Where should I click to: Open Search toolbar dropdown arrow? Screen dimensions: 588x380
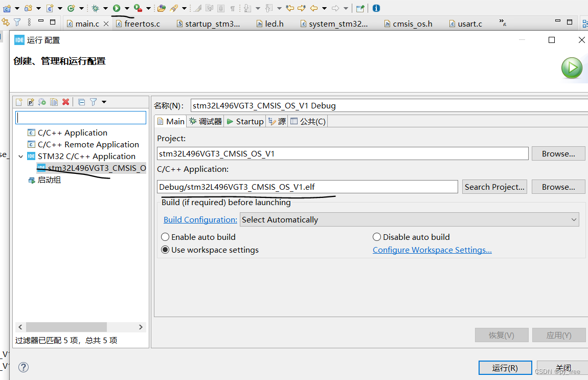point(184,8)
